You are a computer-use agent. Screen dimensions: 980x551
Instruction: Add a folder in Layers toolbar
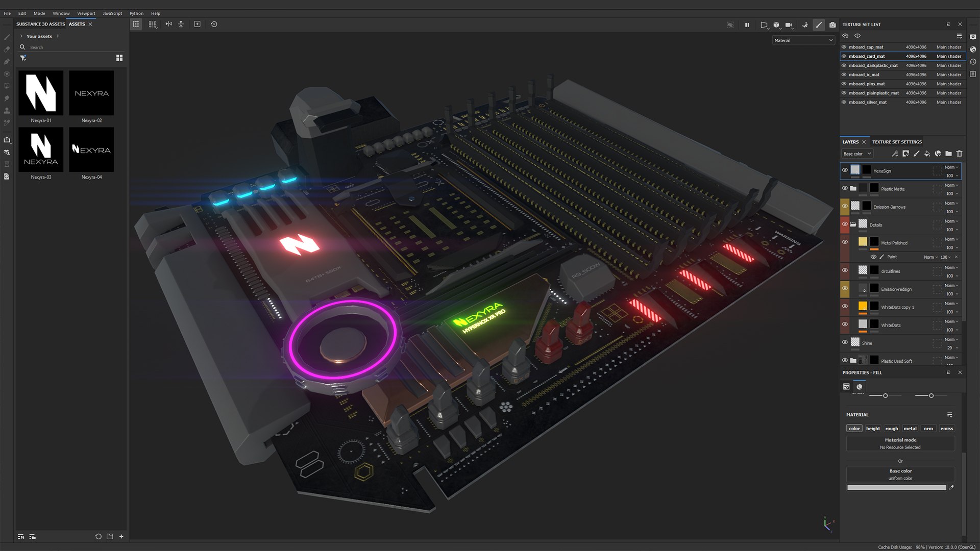coord(948,154)
